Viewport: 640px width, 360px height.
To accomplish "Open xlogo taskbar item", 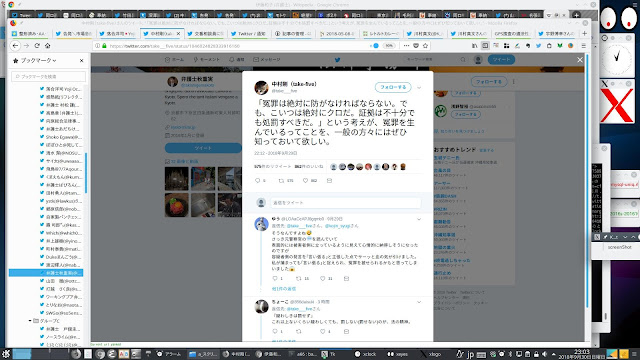I will pyautogui.click(x=431, y=354).
